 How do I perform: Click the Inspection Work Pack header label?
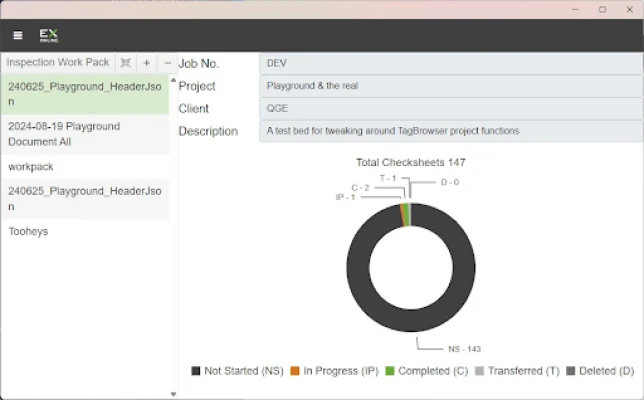pos(58,62)
